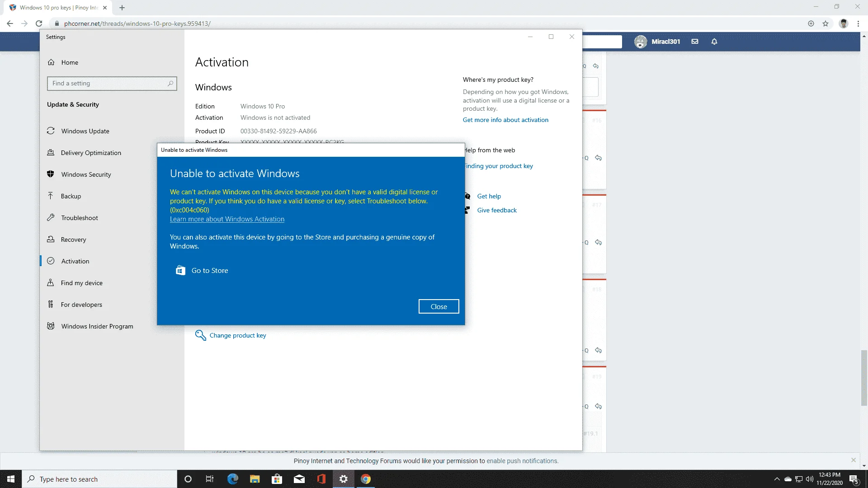Viewport: 868px width, 488px height.
Task: Click the Windows Update refresh arrows icon
Action: (51, 131)
